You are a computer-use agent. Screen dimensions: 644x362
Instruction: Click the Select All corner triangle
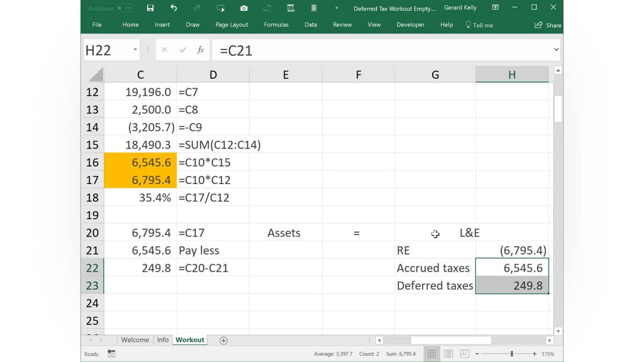[96, 75]
